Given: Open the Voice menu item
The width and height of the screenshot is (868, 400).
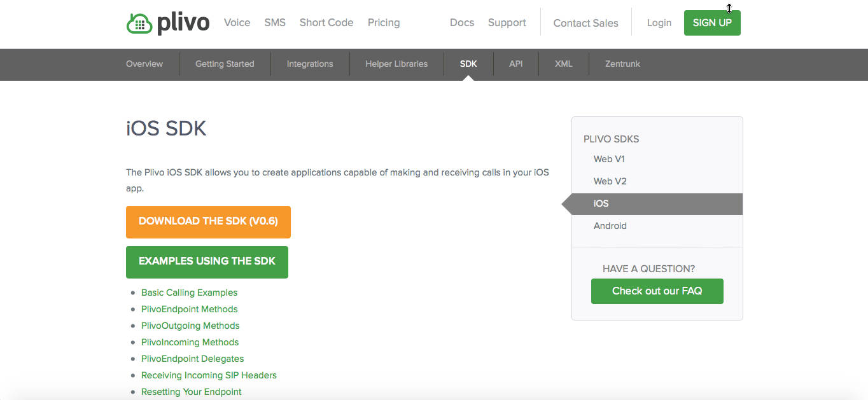Looking at the screenshot, I should click(x=237, y=22).
